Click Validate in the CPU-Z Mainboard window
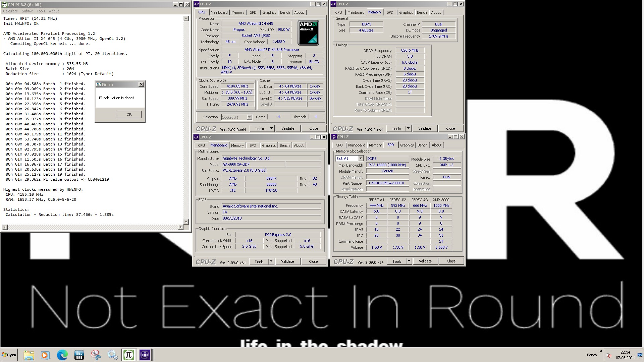Screen dimensions: 644x362 287,261
